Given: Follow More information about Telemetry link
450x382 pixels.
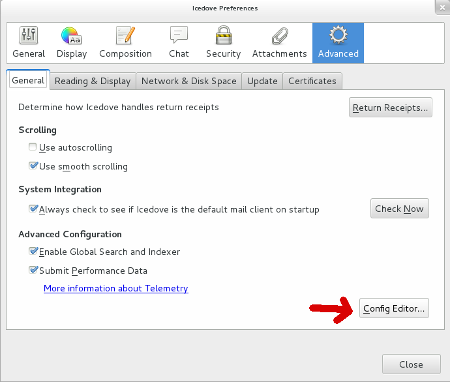Looking at the screenshot, I should 116,288.
